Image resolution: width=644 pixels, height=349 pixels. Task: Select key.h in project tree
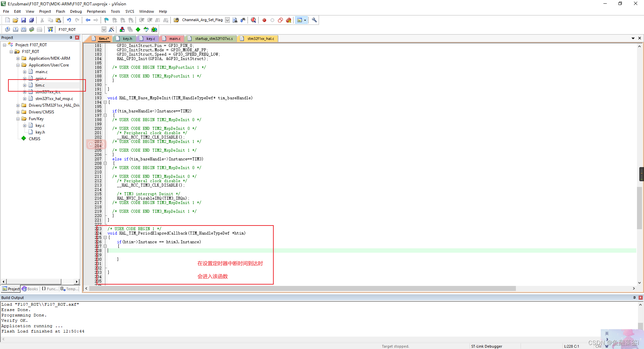(x=40, y=132)
